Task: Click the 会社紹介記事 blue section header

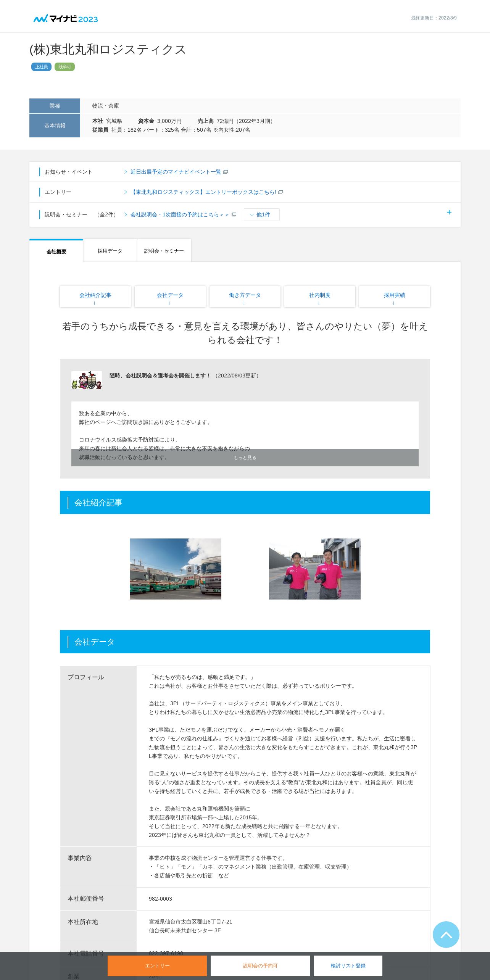Action: [x=245, y=502]
